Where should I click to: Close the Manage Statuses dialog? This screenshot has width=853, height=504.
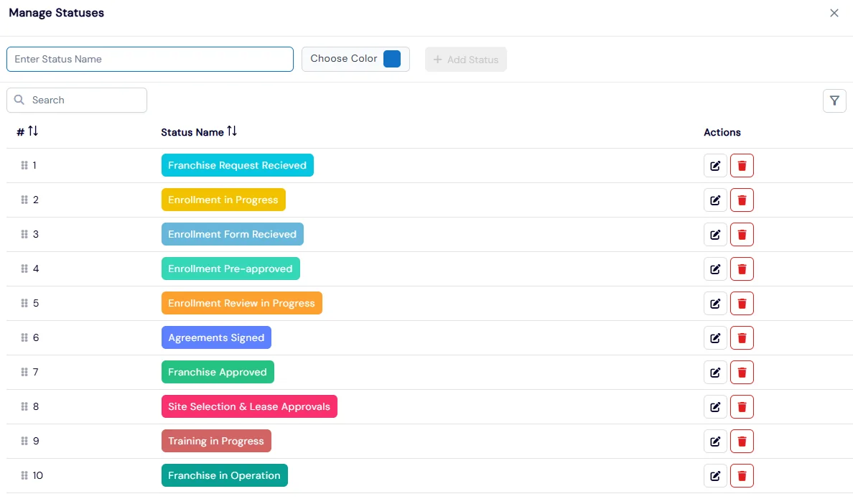pos(834,13)
